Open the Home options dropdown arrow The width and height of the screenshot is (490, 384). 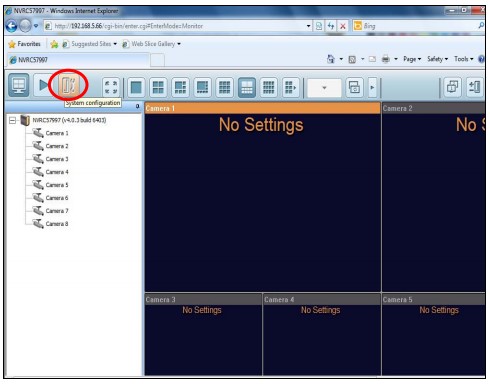pyautogui.click(x=341, y=59)
